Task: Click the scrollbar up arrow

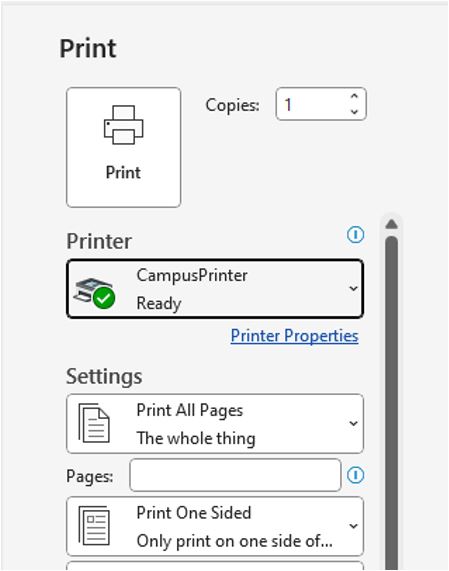Action: [391, 224]
